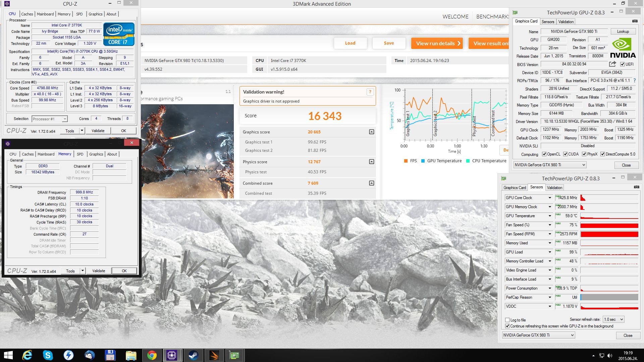Open Google Chrome taskbar icon
The height and width of the screenshot is (362, 644).
point(152,355)
